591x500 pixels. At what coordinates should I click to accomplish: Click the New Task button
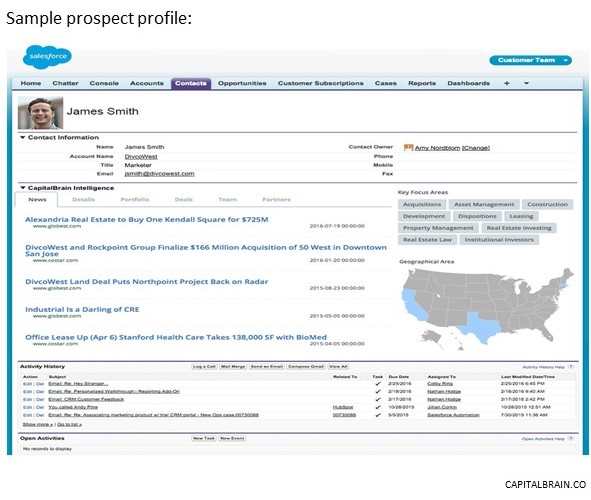tap(204, 438)
